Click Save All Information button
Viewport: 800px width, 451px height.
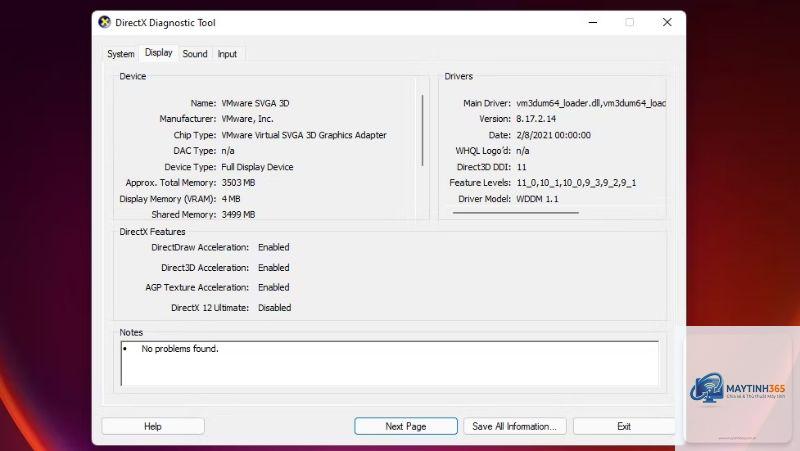(x=515, y=427)
